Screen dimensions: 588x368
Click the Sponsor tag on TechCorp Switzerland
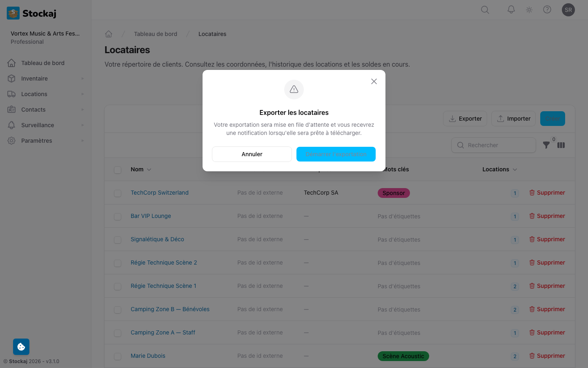click(x=394, y=193)
